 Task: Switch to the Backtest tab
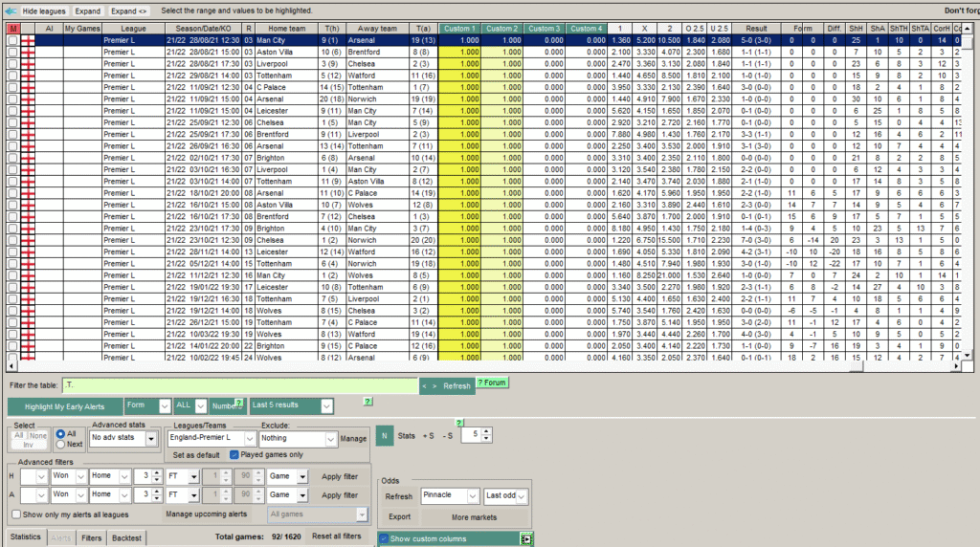click(125, 537)
